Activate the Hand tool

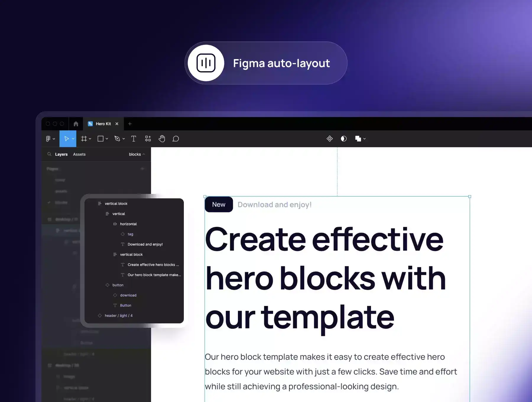click(162, 139)
